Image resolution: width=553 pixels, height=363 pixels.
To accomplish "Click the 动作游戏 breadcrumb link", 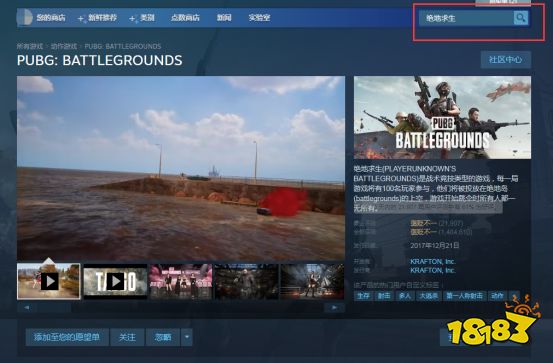I will (x=63, y=46).
